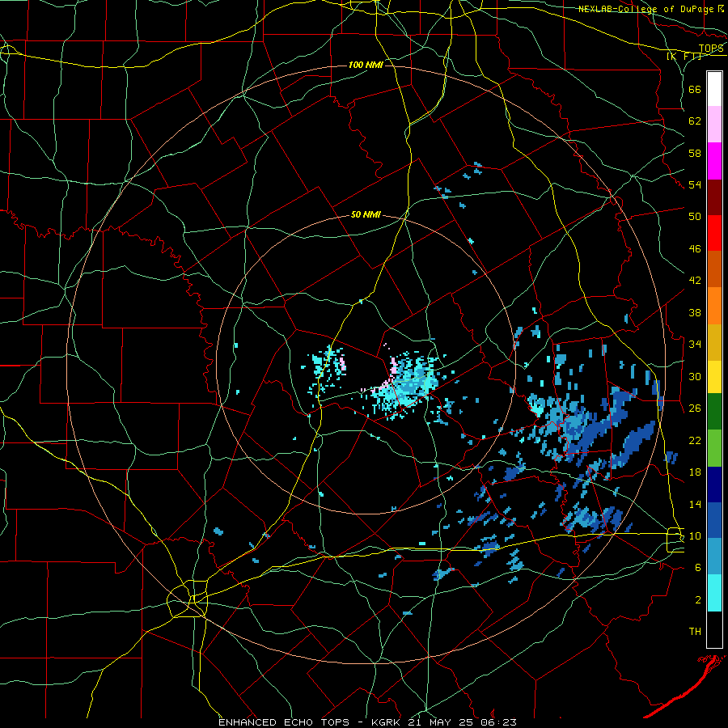Click the black threshold swatch at legend bottom
The image size is (728, 728).
click(714, 629)
